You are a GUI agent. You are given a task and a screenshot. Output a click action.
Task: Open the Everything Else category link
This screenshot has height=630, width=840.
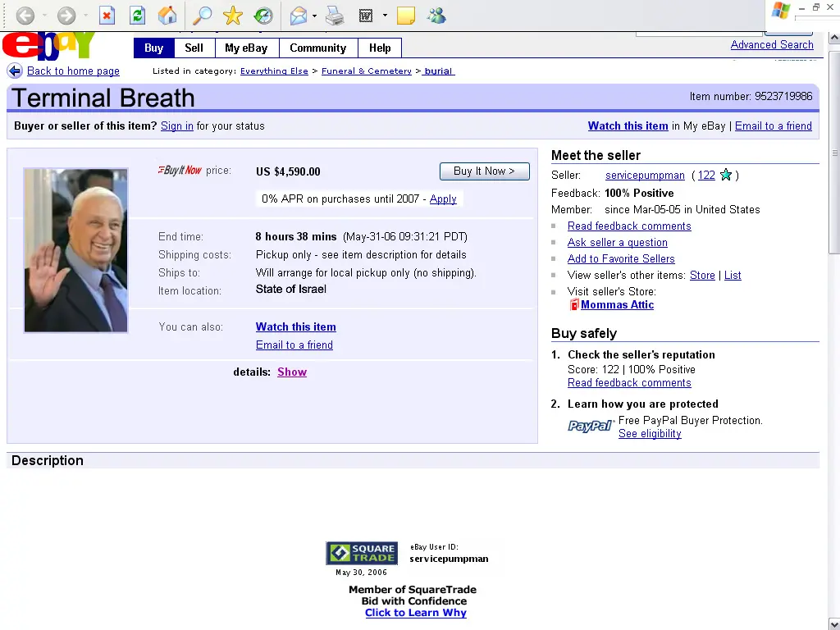coord(274,71)
